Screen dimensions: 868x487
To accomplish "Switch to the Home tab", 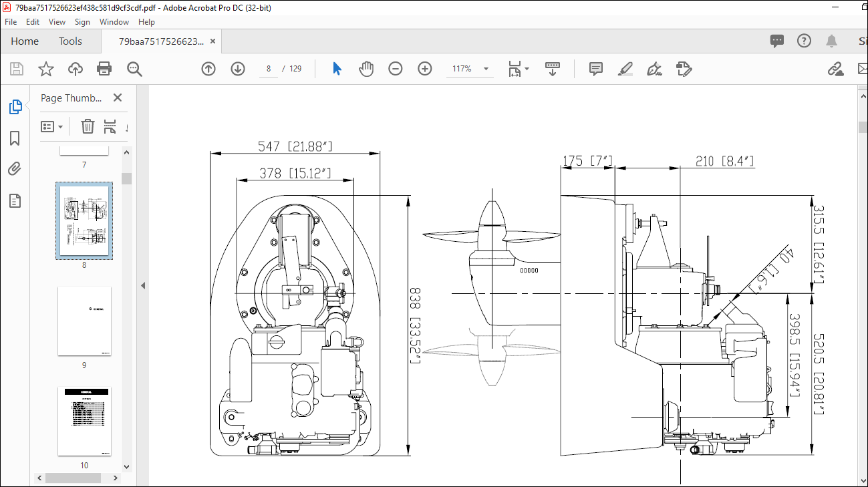I will (x=25, y=41).
